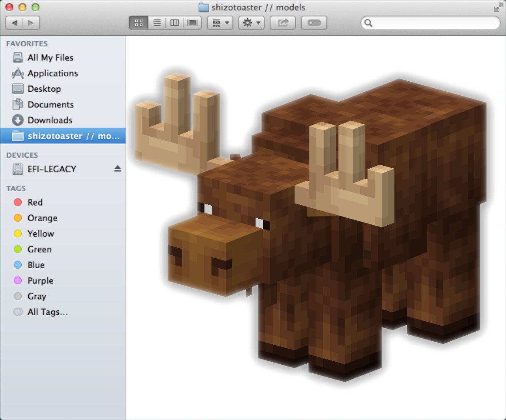Screen dimensions: 506x420
Task: Select the EFI-LEGACY device
Action: click(63, 169)
